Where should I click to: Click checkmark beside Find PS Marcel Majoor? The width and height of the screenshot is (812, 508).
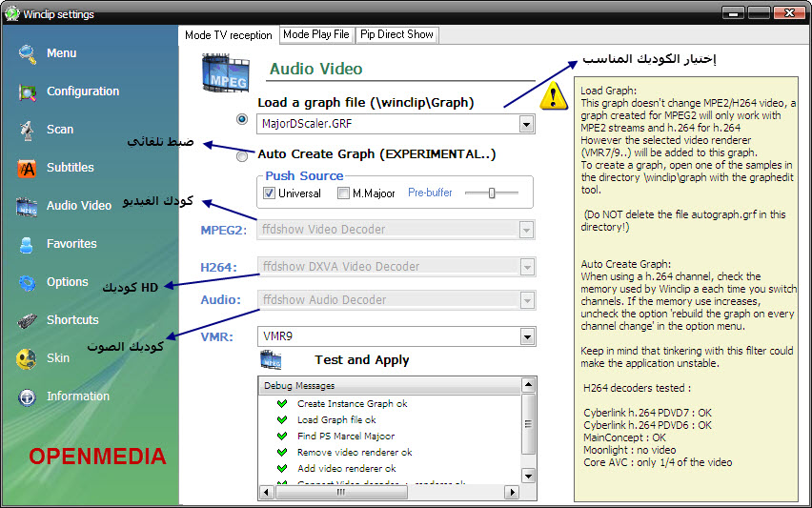point(282,436)
